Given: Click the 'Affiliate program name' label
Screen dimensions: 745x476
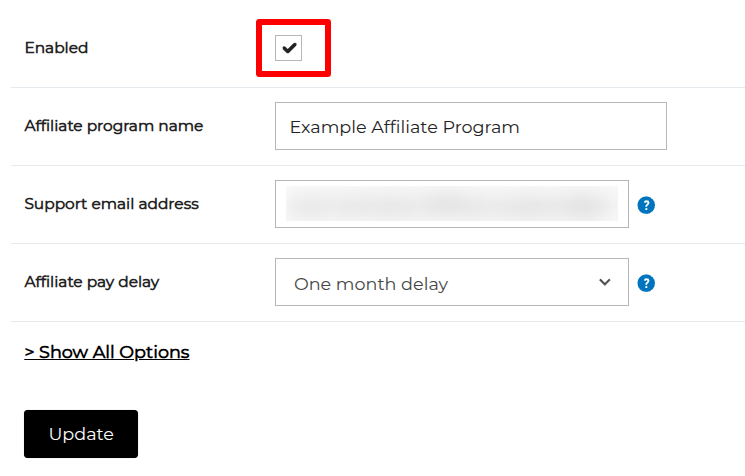Looking at the screenshot, I should point(113,126).
